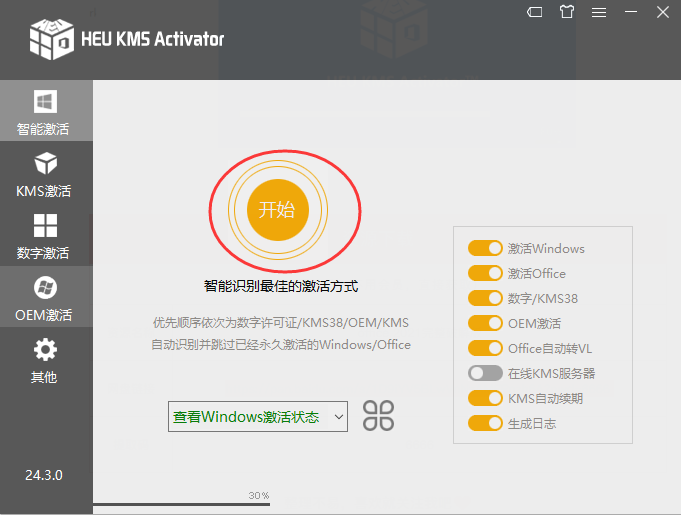Click the 30% progress bar

pyautogui.click(x=182, y=504)
